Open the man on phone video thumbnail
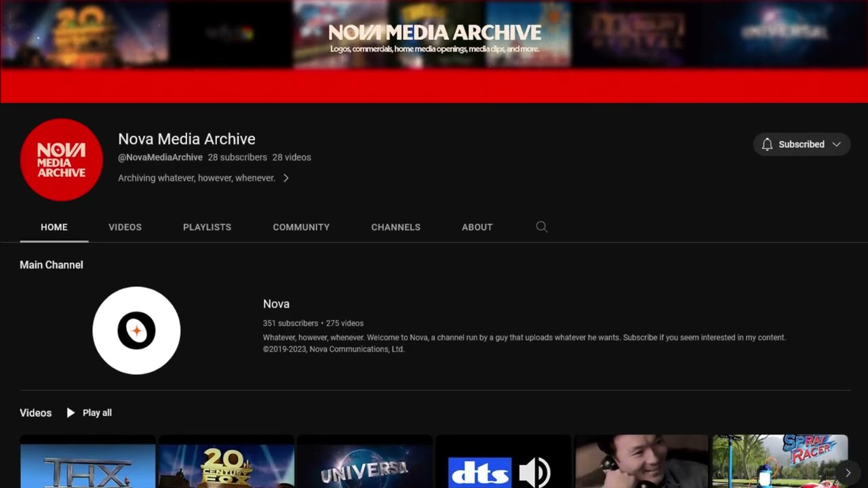The width and height of the screenshot is (868, 488). (642, 462)
